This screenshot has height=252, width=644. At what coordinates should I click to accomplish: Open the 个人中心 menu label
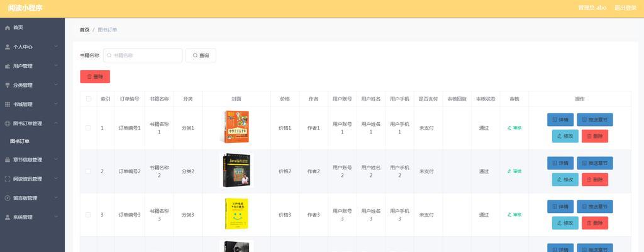pos(23,47)
